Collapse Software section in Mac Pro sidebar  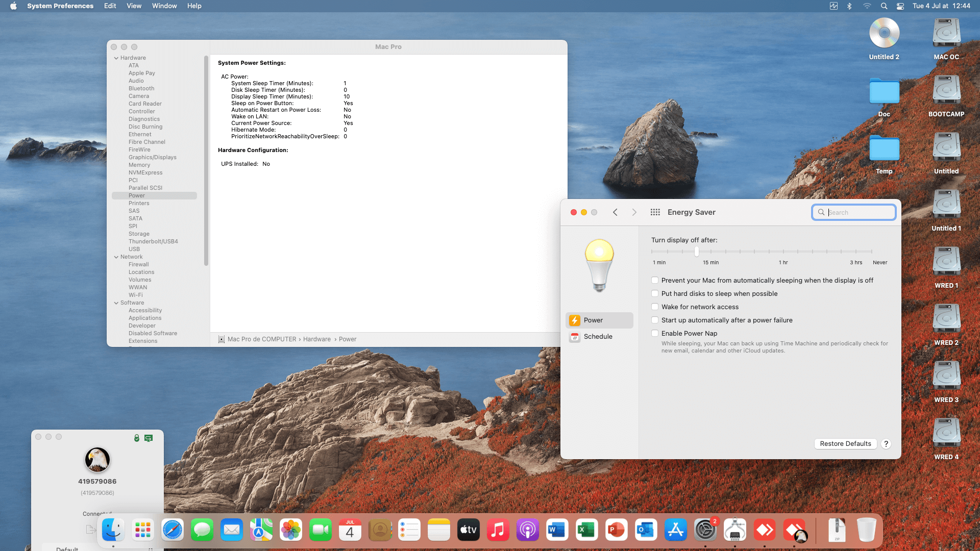pos(116,303)
